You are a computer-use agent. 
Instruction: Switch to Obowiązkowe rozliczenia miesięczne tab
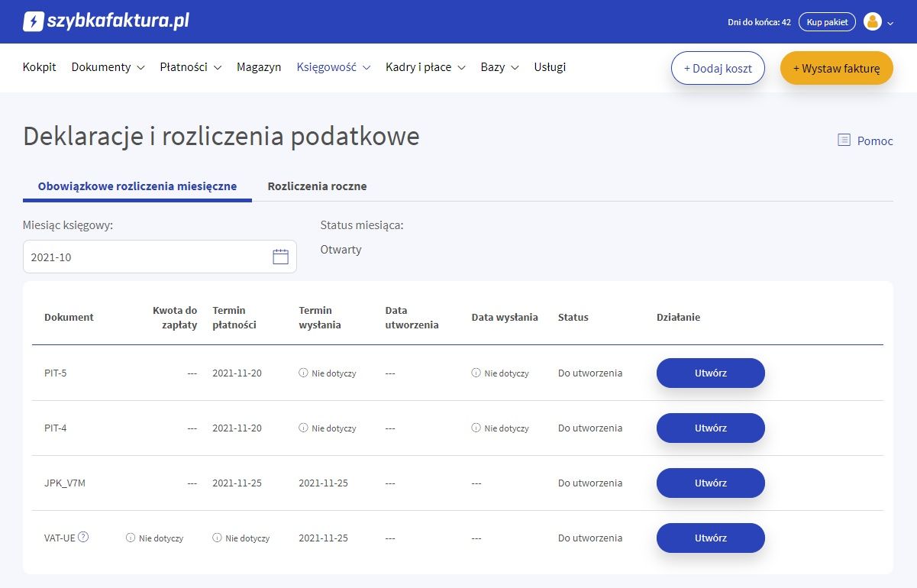point(137,186)
